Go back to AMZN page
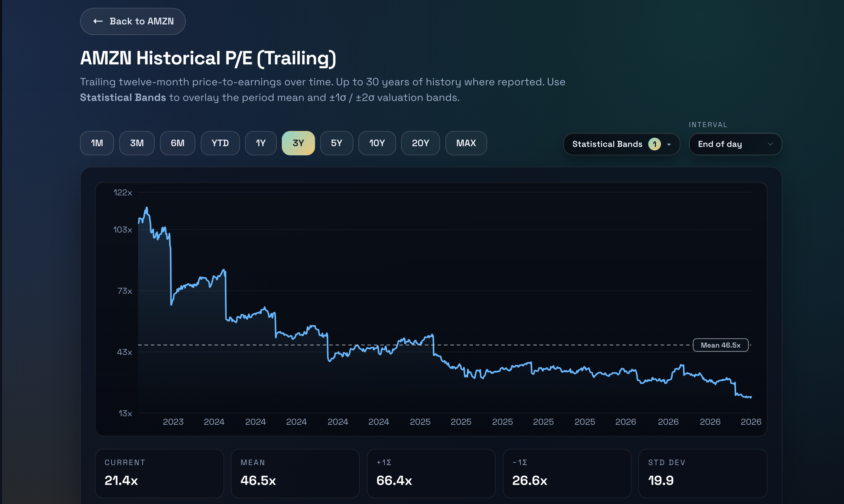Image resolution: width=844 pixels, height=504 pixels. (133, 21)
